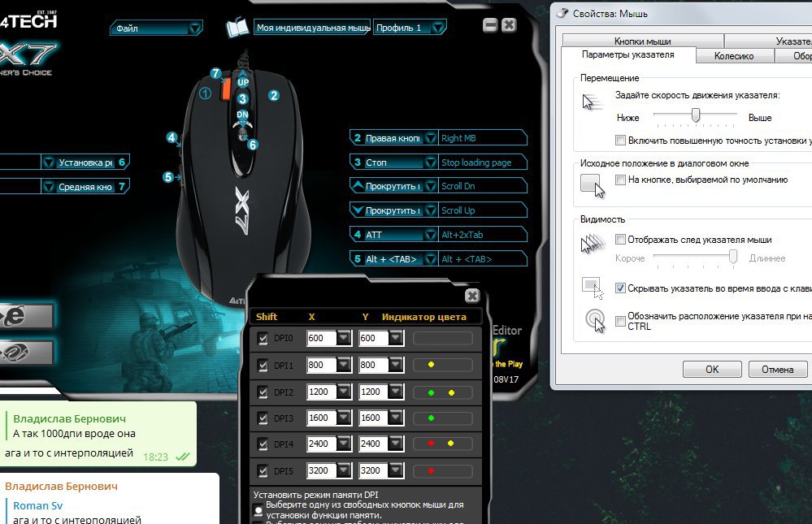
Task: Uncheck Скрывать указатель во время ввода
Action: pos(620,288)
